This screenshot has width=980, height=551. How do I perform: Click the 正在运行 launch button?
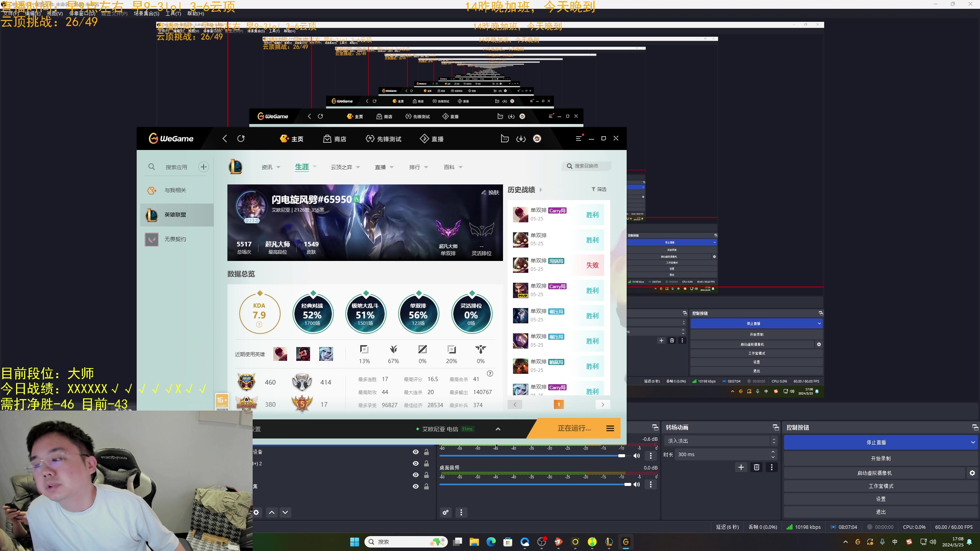pyautogui.click(x=574, y=429)
